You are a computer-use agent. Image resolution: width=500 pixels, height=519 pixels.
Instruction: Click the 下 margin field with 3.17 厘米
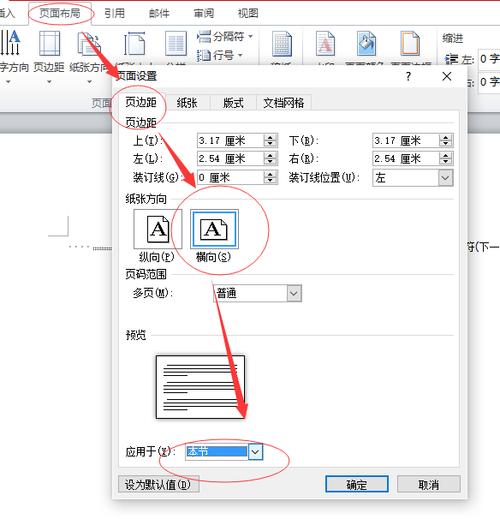(x=406, y=141)
